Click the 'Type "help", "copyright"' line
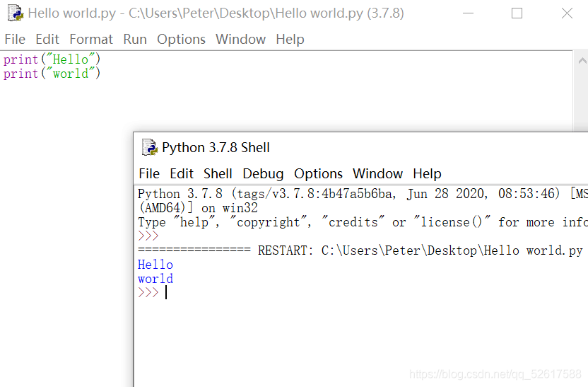 (363, 222)
